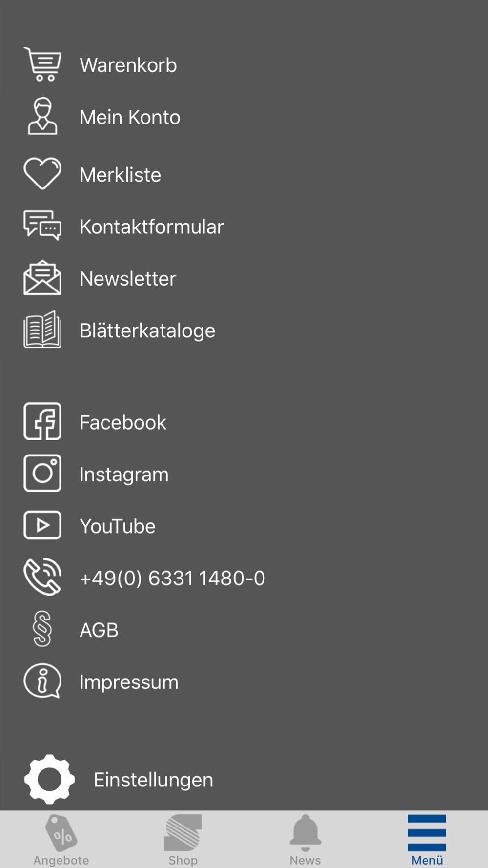Call the number +49(0) 6331 1480-0
Viewport: 488px width, 868px height.
tap(172, 579)
